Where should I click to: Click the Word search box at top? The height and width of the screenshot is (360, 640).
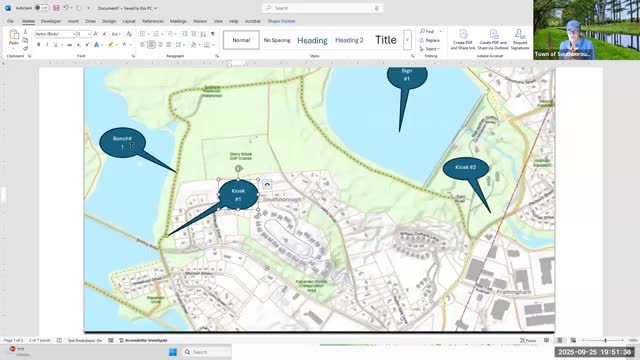pos(322,8)
